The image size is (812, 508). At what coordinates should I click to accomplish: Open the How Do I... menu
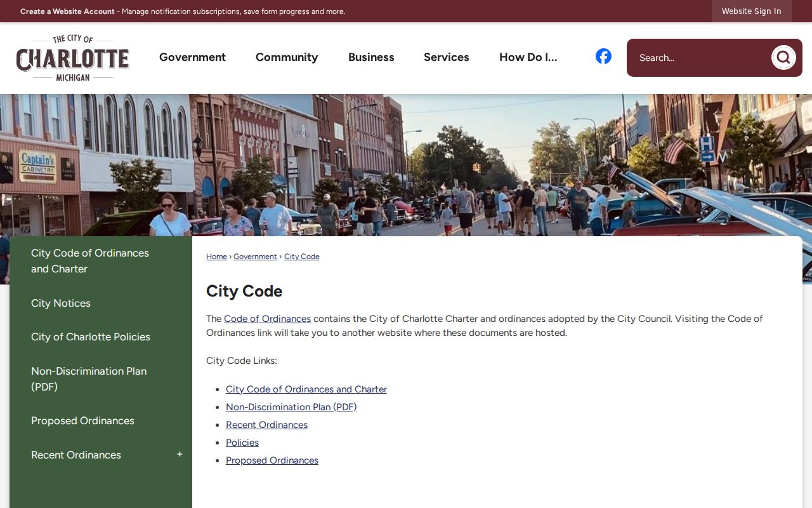click(528, 57)
